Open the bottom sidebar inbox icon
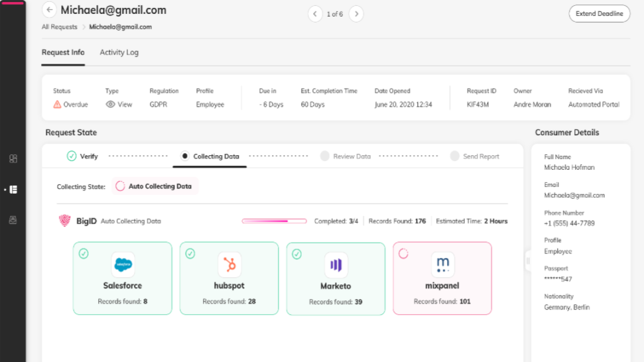Image resolution: width=644 pixels, height=362 pixels. click(13, 220)
